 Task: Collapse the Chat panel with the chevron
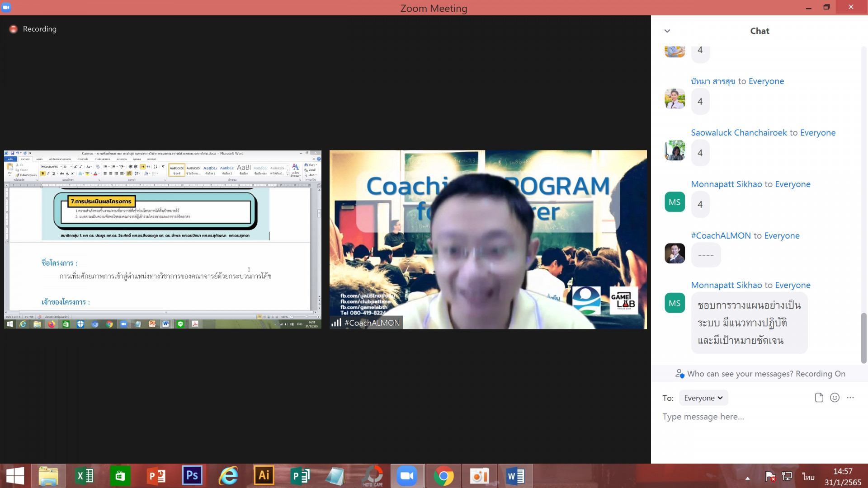pyautogui.click(x=667, y=31)
